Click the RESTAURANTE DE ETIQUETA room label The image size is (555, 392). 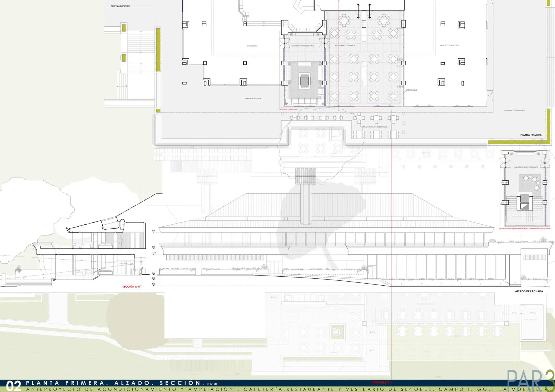point(345,45)
